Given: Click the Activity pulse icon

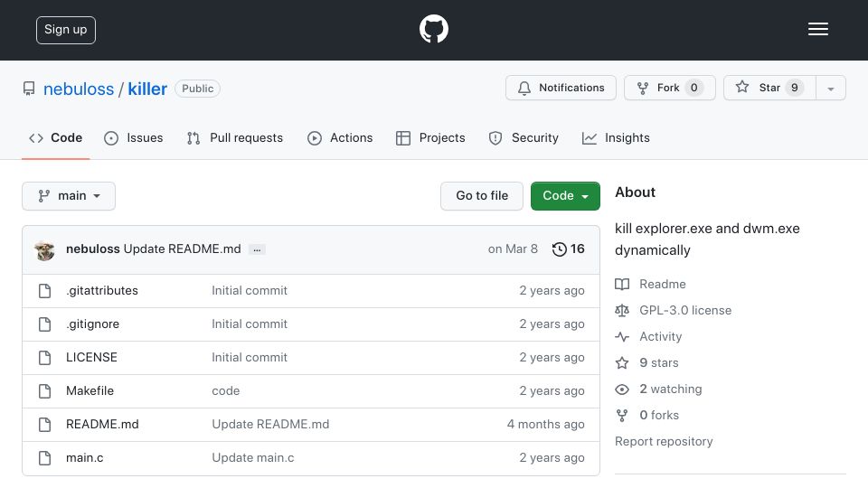Looking at the screenshot, I should point(622,336).
